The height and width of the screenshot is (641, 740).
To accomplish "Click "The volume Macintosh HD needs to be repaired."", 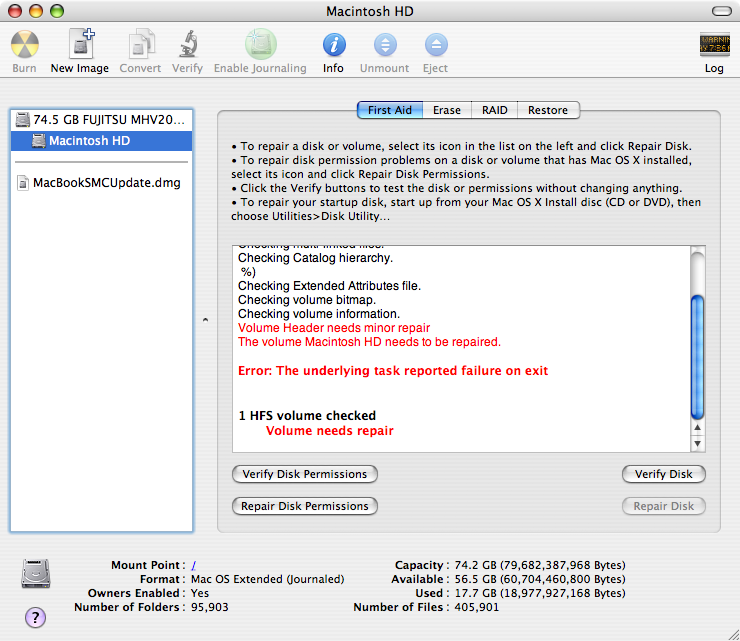I will (x=369, y=342).
